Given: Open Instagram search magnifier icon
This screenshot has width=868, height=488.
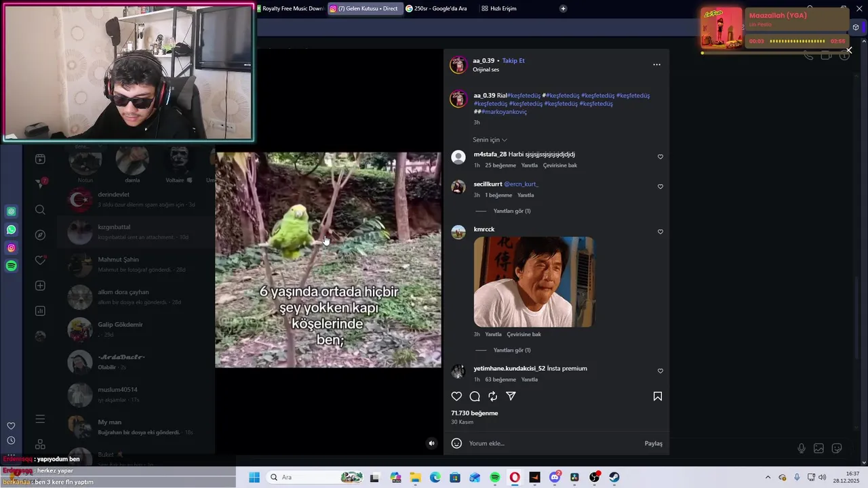Looking at the screenshot, I should coord(40,210).
